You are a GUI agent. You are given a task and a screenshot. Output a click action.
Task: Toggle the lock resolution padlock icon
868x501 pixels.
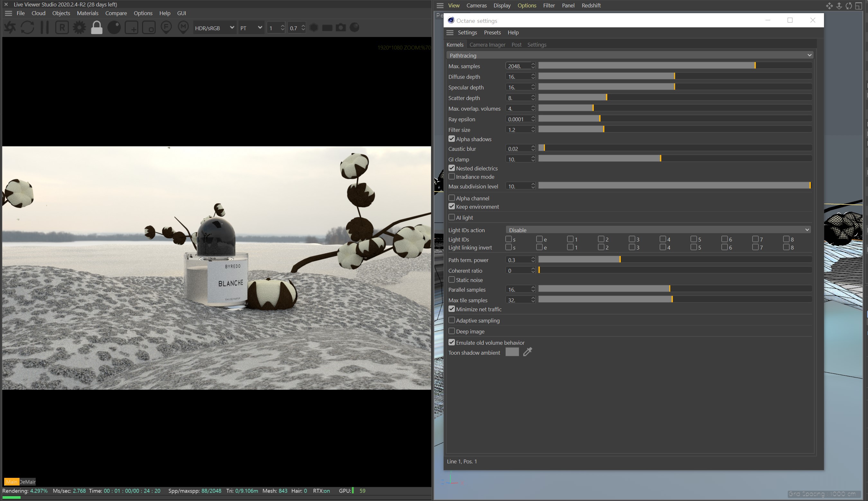tap(97, 28)
